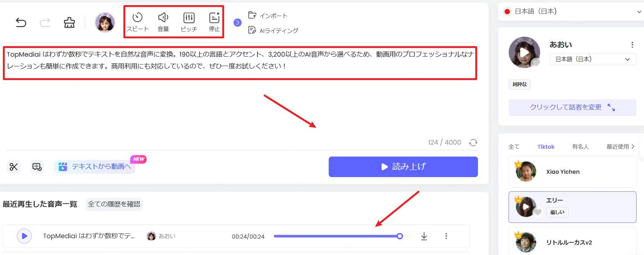
Task: Choose the Xiao Yichen voice card
Action: [x=572, y=171]
